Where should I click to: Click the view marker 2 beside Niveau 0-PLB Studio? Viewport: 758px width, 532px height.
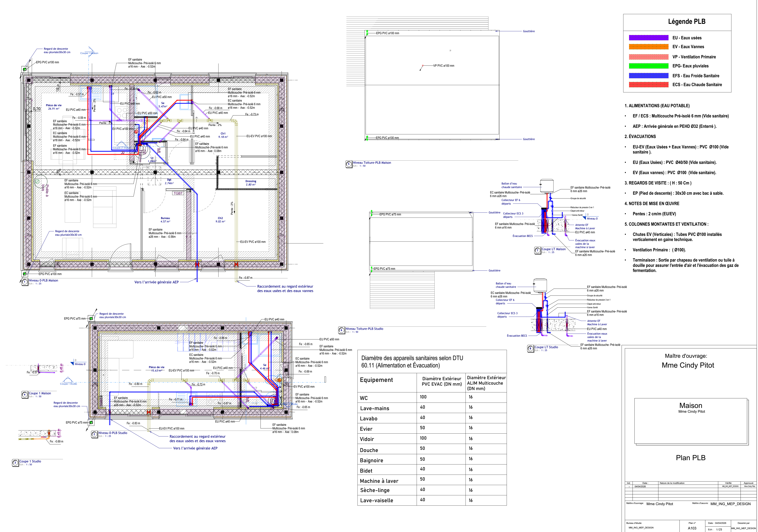pos(94,434)
